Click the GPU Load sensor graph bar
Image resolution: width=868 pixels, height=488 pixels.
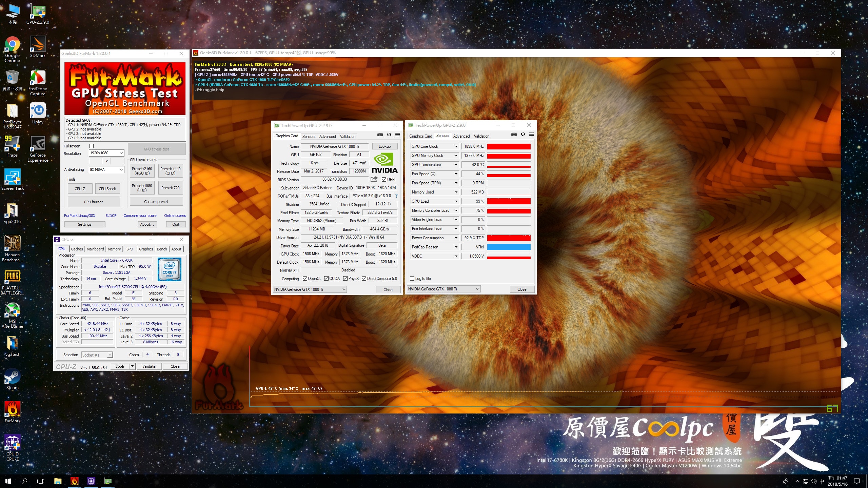(x=509, y=201)
